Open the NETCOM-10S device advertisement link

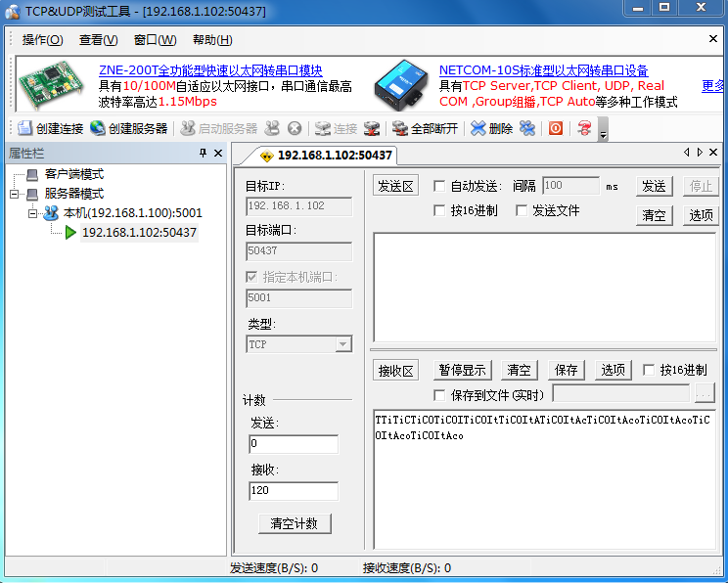(544, 70)
